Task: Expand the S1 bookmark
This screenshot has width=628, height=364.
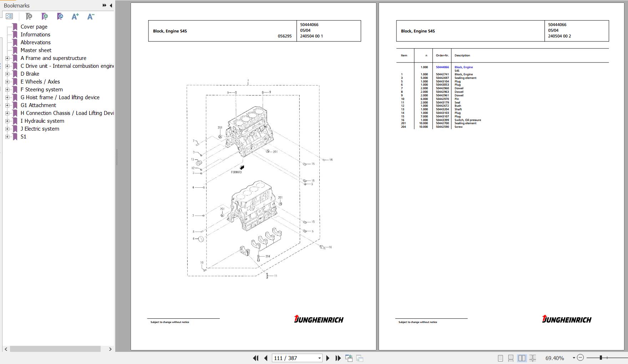Action: click(x=7, y=137)
